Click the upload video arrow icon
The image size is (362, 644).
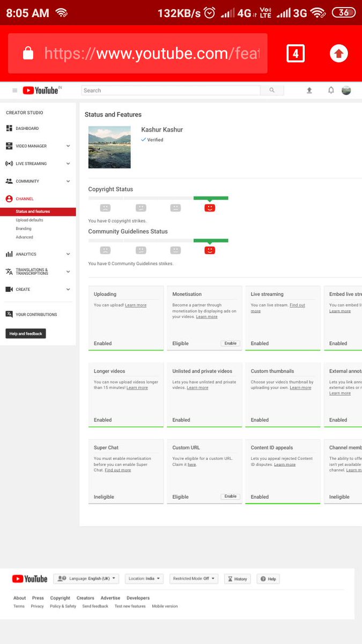click(309, 91)
